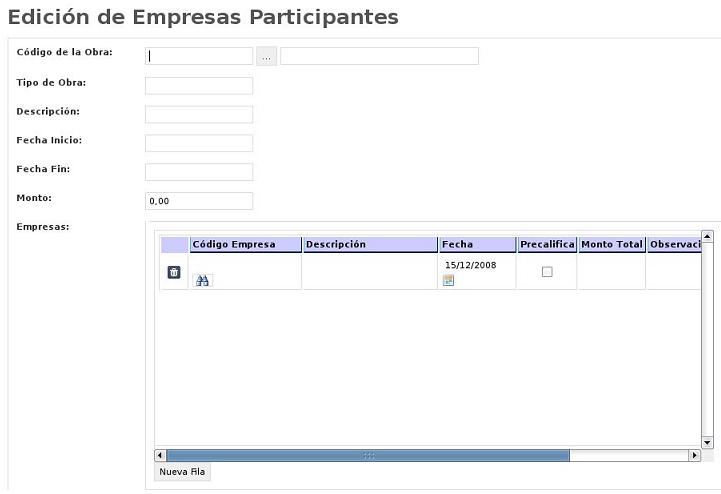
Task: Select the Descripción text field
Action: coord(199,115)
